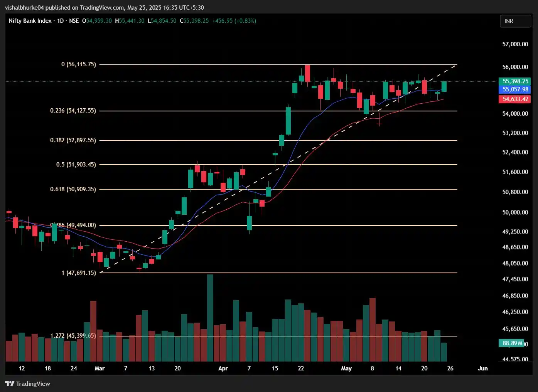Click the date label 14 on time axis
This screenshot has height=392, width=538.
(x=398, y=368)
